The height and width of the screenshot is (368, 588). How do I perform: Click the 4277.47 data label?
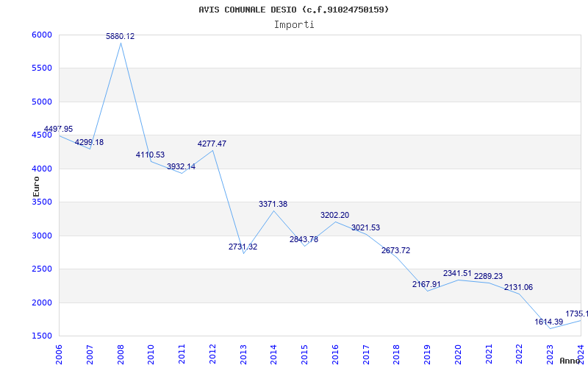coord(212,144)
